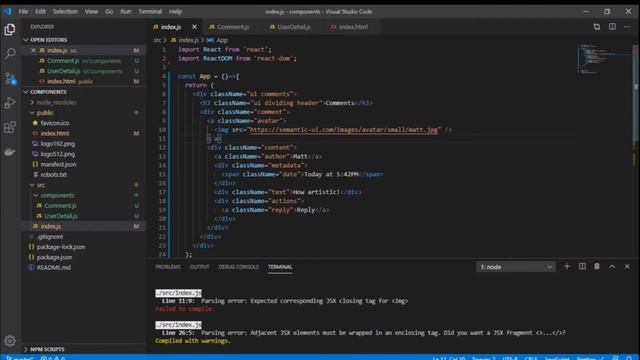Open the Help menu
This screenshot has width=640, height=360.
tap(176, 11)
